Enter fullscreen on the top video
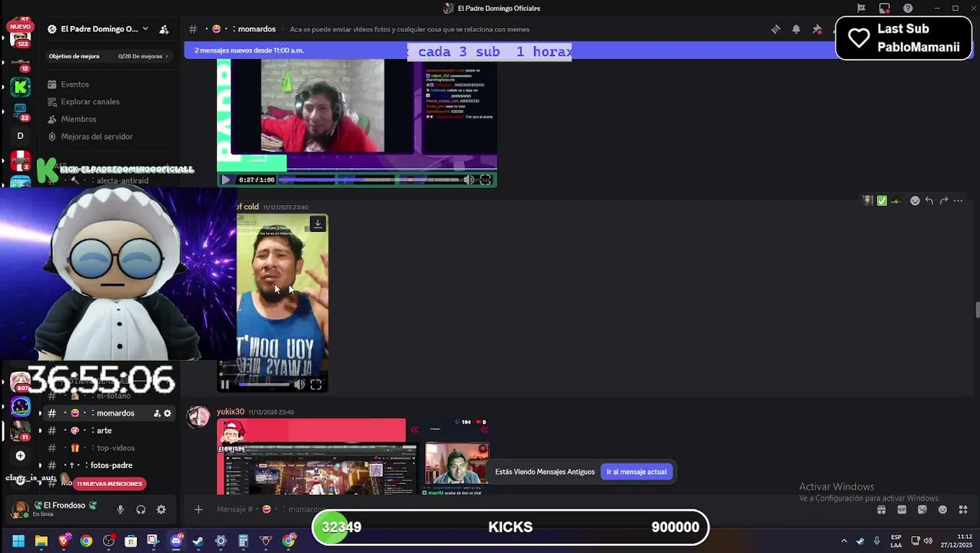Viewport: 980px width, 553px height. point(485,180)
